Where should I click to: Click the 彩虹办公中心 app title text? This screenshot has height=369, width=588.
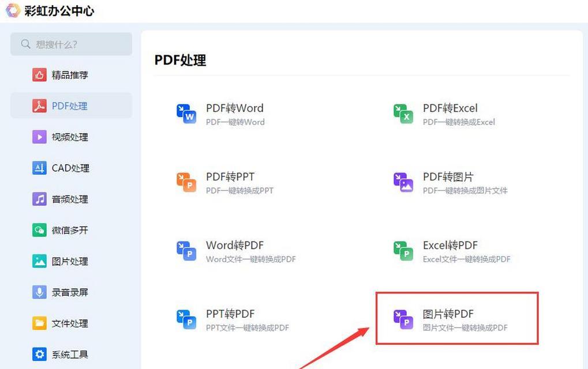pyautogui.click(x=59, y=10)
